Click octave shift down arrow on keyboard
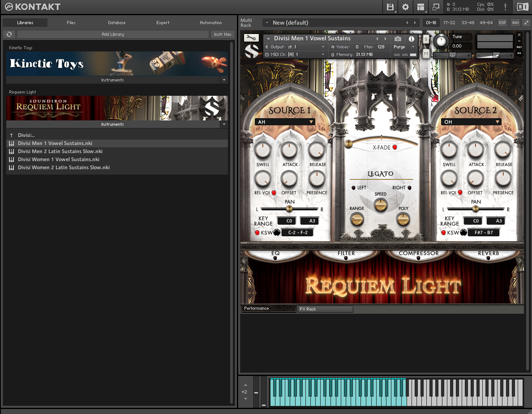 click(246, 399)
